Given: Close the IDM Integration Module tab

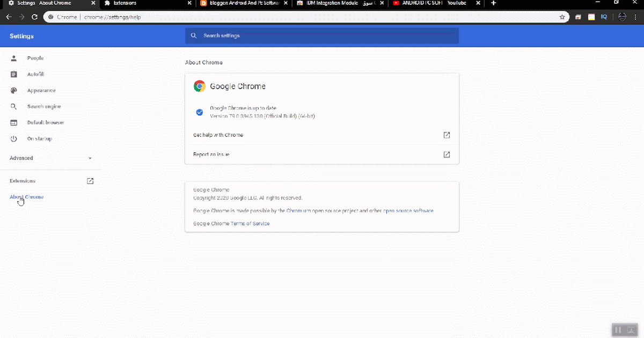Looking at the screenshot, I should [382, 3].
